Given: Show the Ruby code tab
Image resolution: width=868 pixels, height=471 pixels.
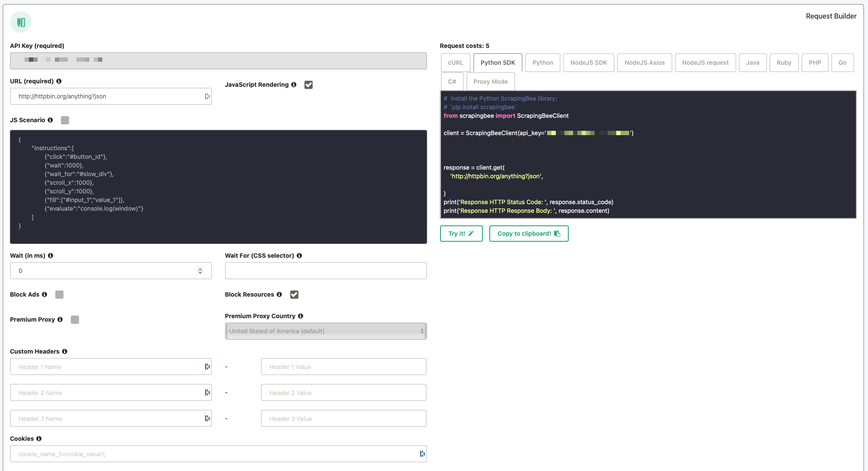Looking at the screenshot, I should [784, 63].
